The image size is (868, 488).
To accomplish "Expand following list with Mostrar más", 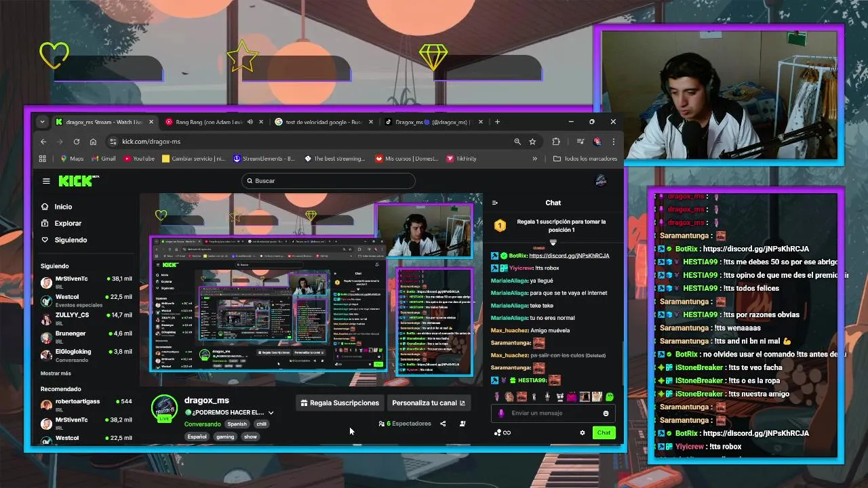I will tap(56, 373).
